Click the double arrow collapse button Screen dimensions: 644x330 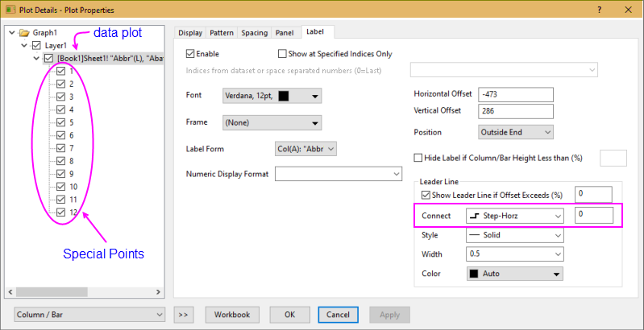(x=183, y=314)
